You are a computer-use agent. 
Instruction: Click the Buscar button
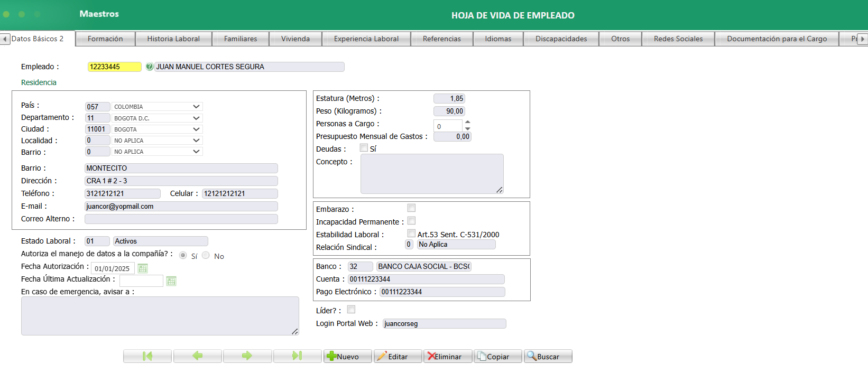click(x=548, y=356)
